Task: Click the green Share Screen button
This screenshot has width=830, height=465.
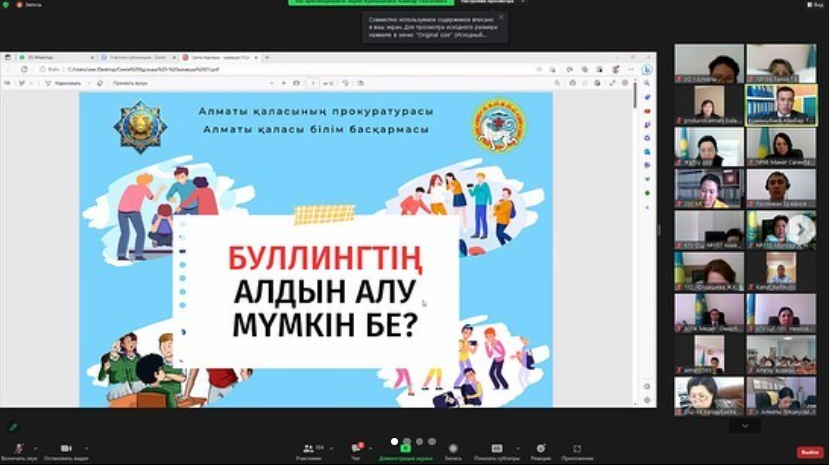Action: pos(405,448)
